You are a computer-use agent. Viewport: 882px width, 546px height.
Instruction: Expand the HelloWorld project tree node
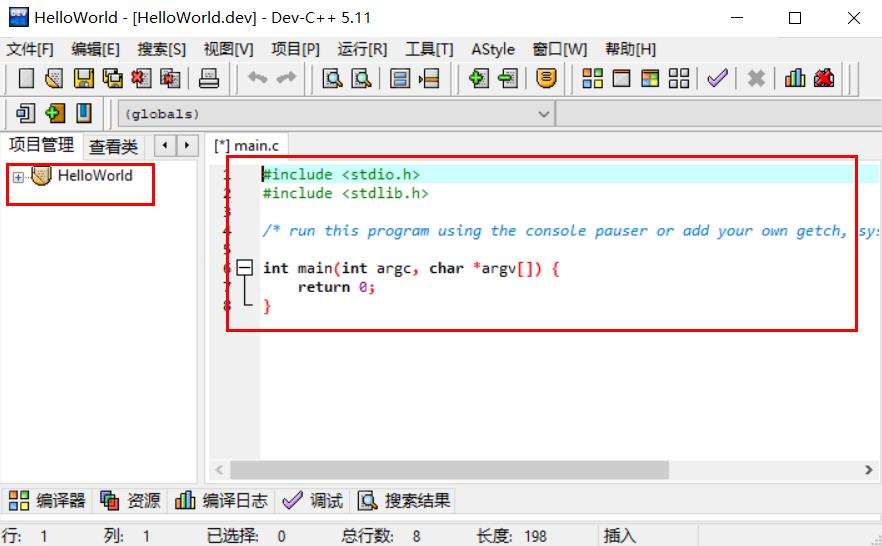point(18,178)
